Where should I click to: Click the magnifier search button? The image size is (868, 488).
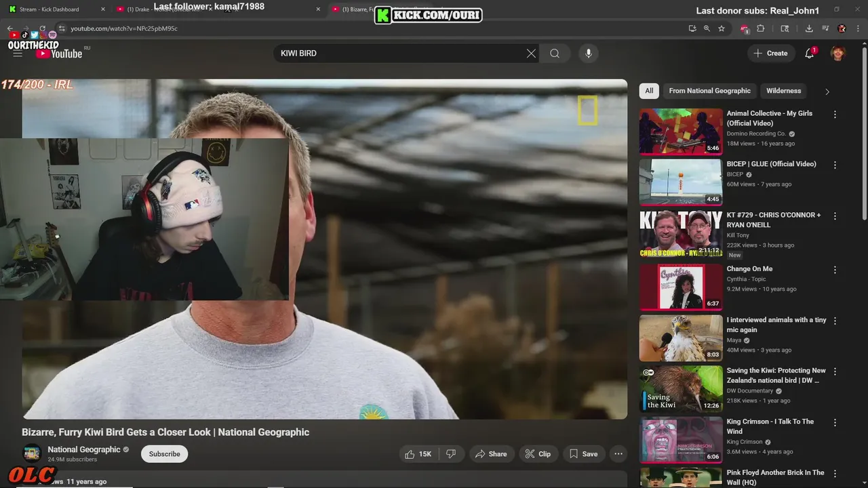[555, 54]
